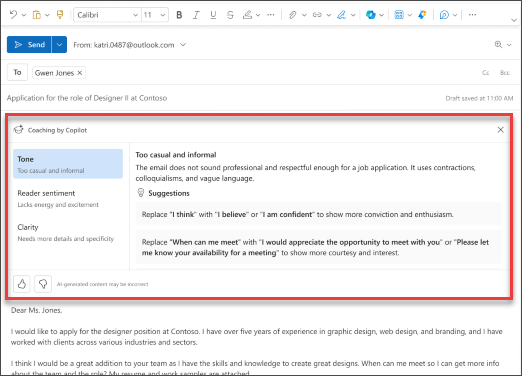Click the thumbs up feedback button
The width and height of the screenshot is (522, 376).
pos(22,284)
